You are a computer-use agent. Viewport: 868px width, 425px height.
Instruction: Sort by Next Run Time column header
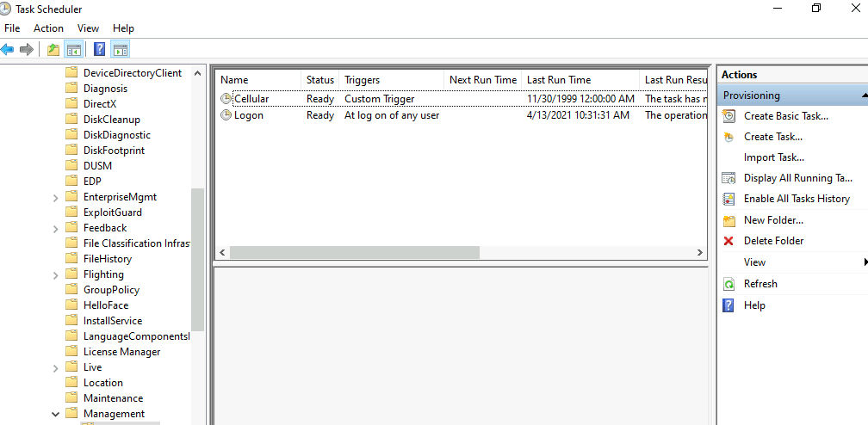483,80
